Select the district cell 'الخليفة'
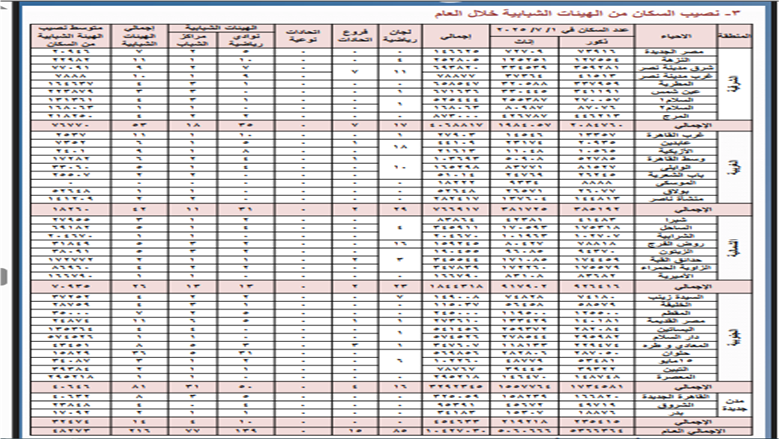The height and width of the screenshot is (439, 779). point(675,305)
